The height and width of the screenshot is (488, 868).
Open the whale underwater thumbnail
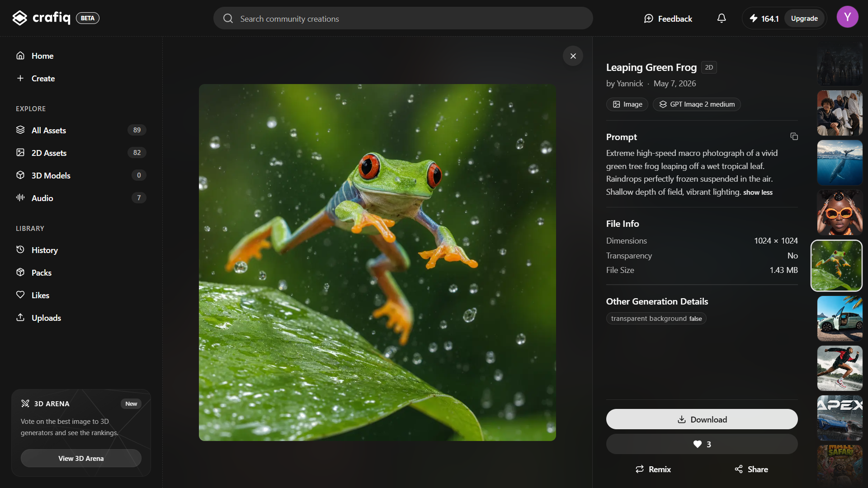tap(840, 163)
